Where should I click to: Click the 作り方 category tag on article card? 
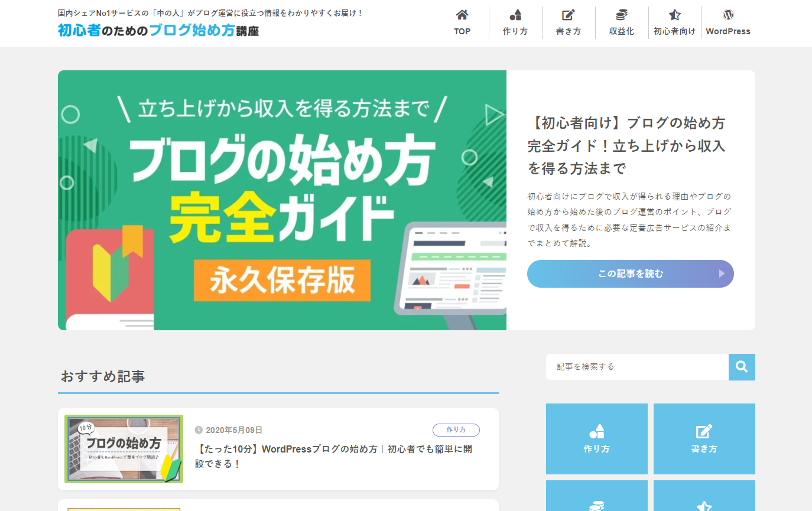point(456,430)
